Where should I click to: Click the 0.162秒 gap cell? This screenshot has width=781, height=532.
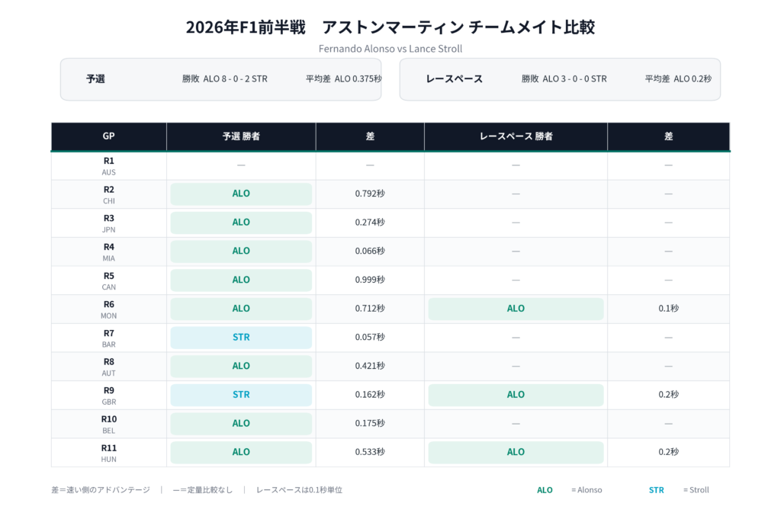coord(370,395)
